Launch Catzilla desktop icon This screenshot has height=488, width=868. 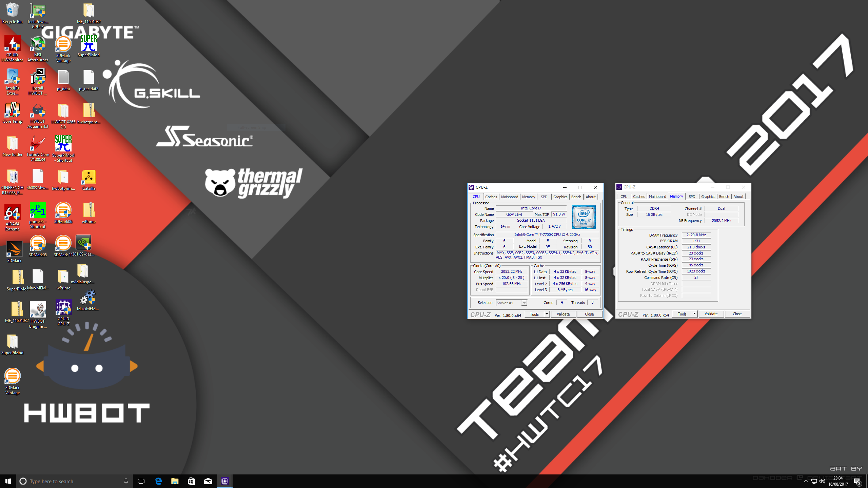click(88, 180)
